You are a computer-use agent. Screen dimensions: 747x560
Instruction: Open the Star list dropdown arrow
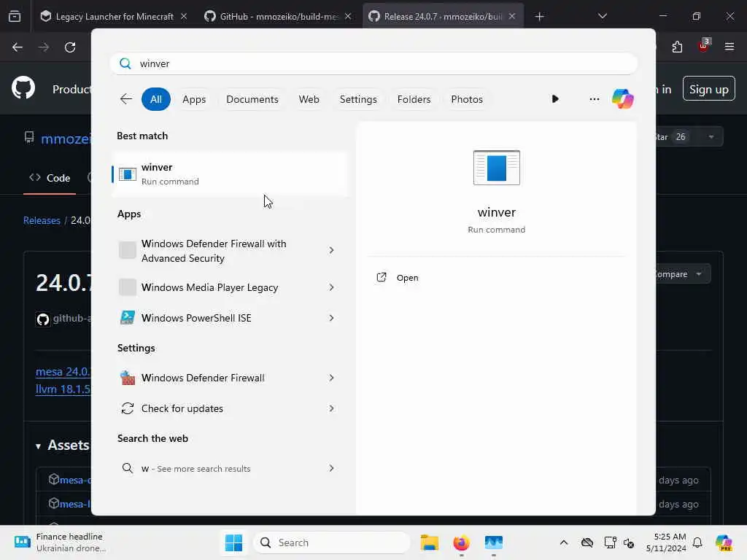[711, 137]
